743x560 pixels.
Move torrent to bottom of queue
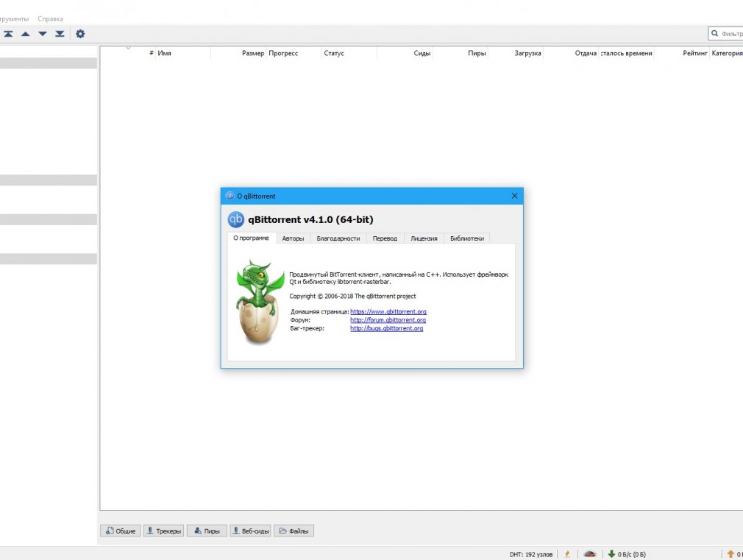click(60, 34)
